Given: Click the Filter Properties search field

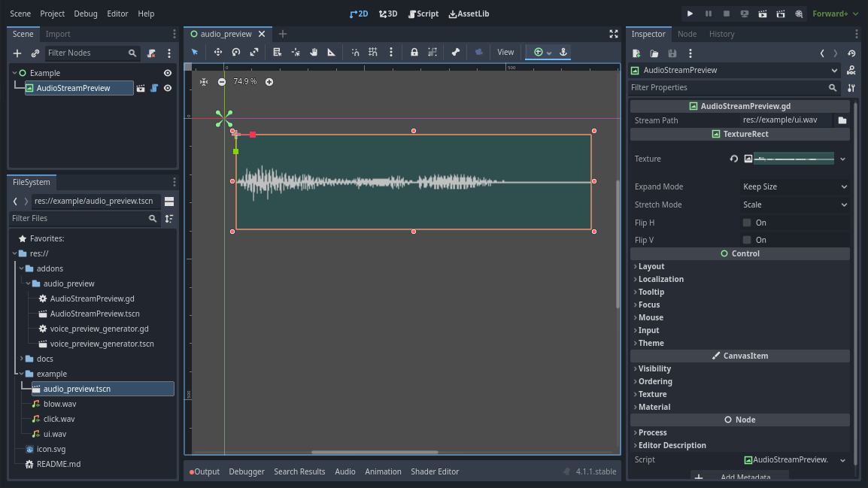Looking at the screenshot, I should pos(734,87).
